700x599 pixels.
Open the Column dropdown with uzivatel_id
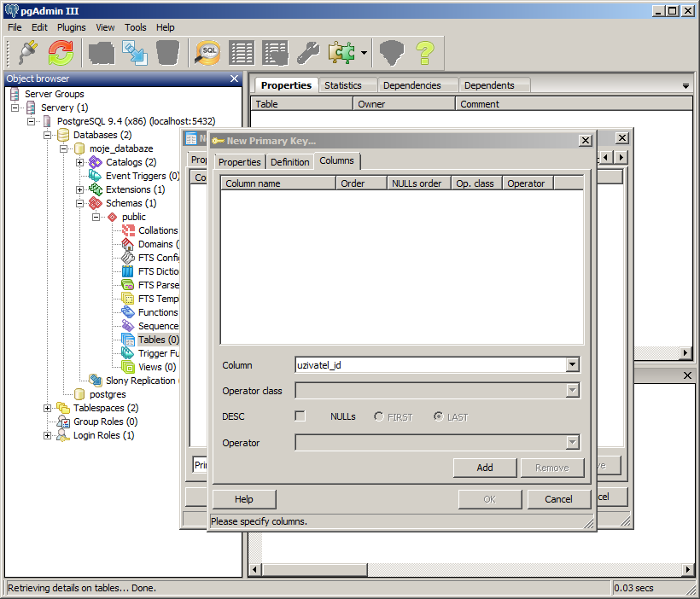pyautogui.click(x=572, y=365)
